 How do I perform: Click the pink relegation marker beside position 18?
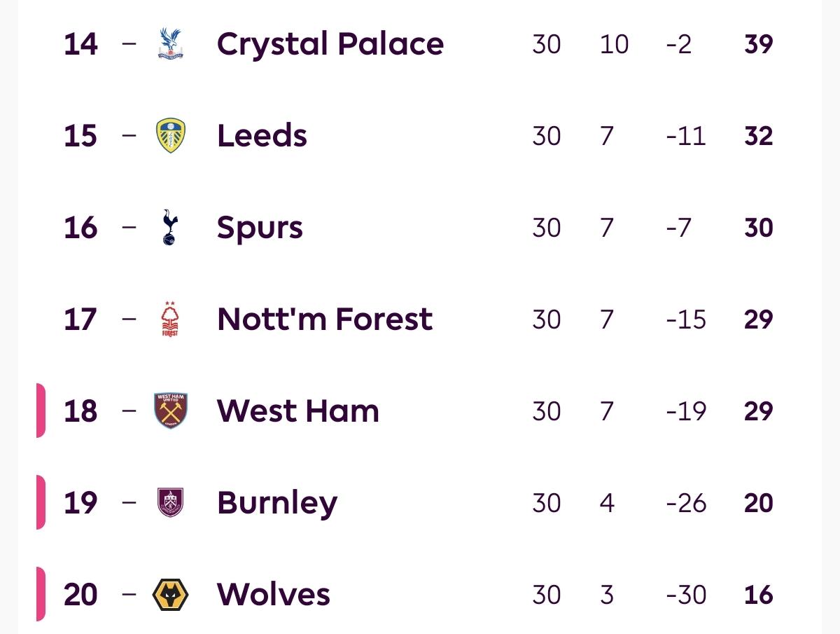41,411
